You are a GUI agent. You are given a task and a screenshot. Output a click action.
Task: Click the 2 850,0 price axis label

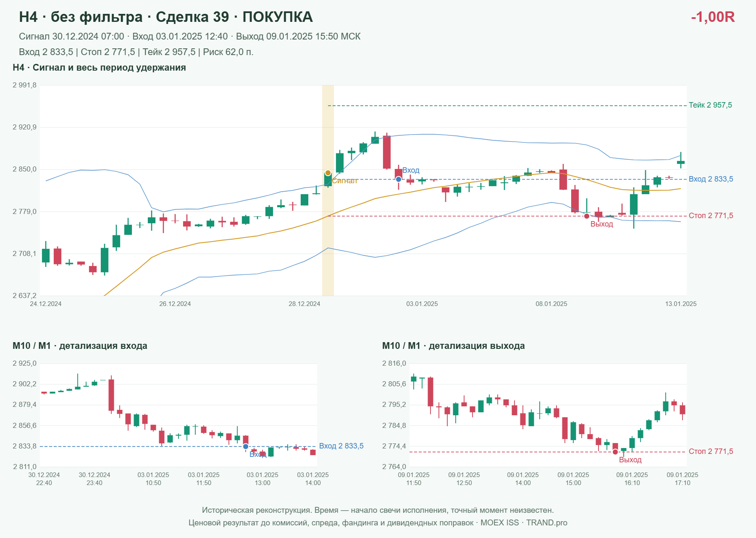[24, 169]
